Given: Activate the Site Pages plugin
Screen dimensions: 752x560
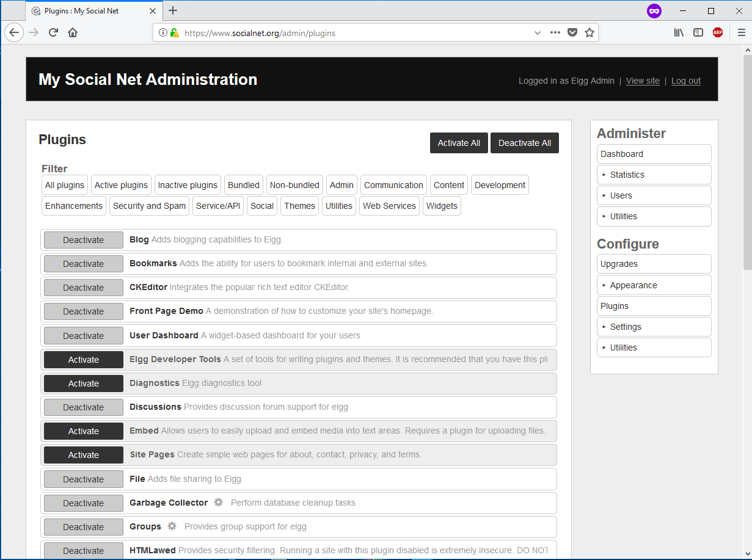Looking at the screenshot, I should [x=84, y=455].
